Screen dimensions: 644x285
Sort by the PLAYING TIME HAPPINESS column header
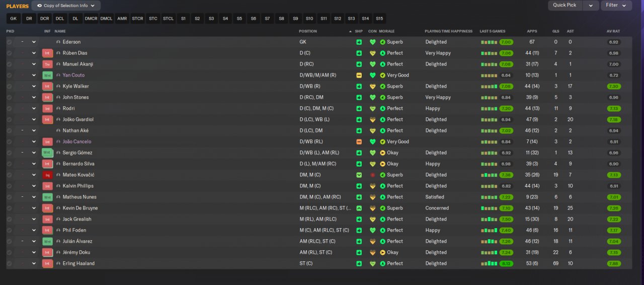(x=448, y=31)
